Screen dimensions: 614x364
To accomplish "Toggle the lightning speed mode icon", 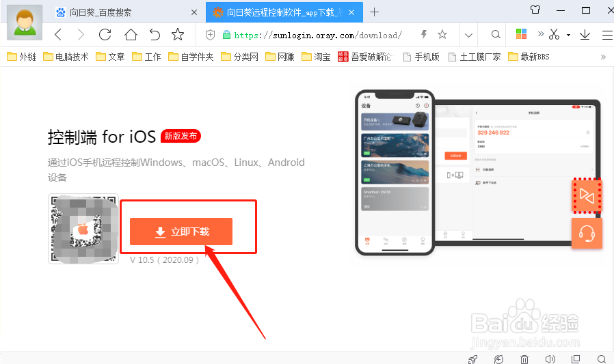I will coord(424,35).
